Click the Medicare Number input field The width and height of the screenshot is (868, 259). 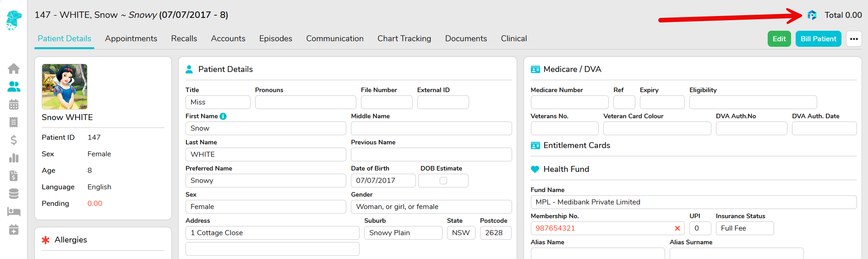pyautogui.click(x=569, y=102)
